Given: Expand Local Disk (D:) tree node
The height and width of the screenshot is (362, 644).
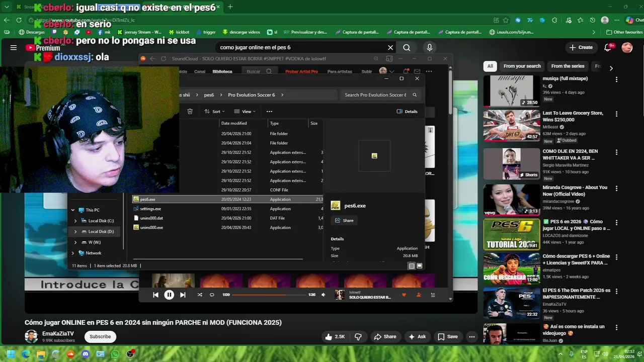Looking at the screenshot, I should point(76,232).
